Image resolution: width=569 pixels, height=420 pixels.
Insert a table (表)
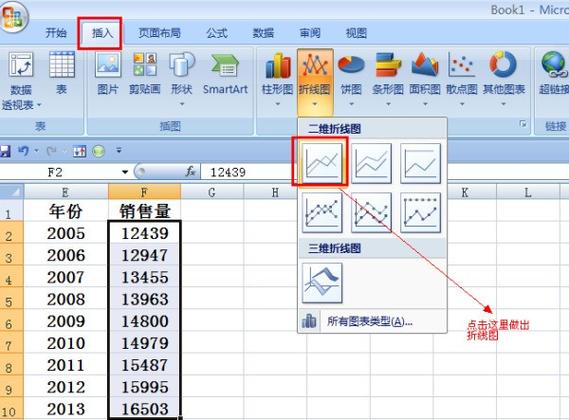(62, 73)
